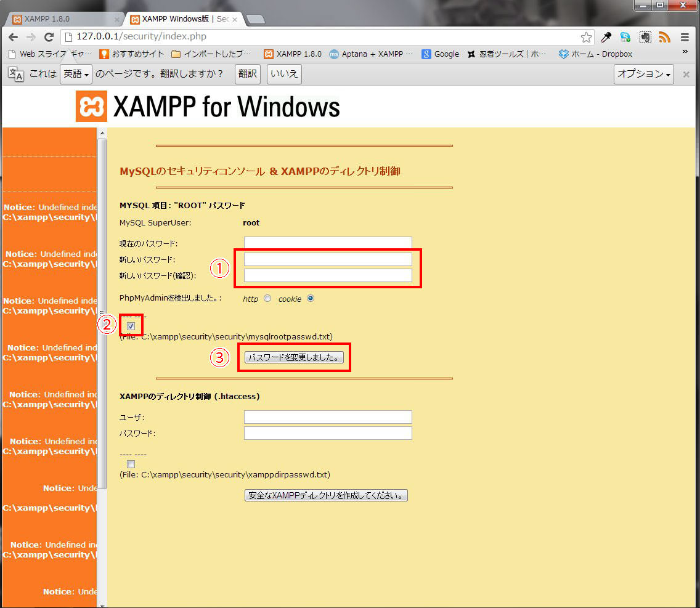This screenshot has width=700, height=608.
Task: Click the 翻訳 button
Action: [247, 74]
